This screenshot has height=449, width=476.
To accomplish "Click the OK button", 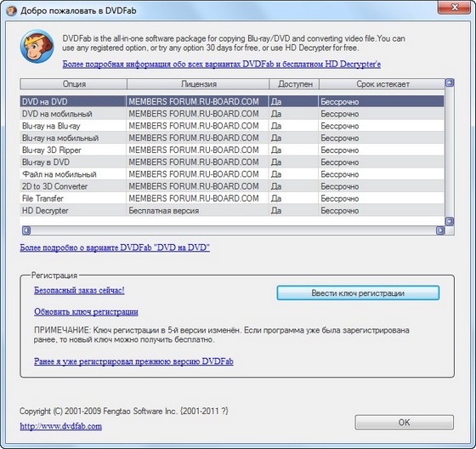I will [404, 423].
